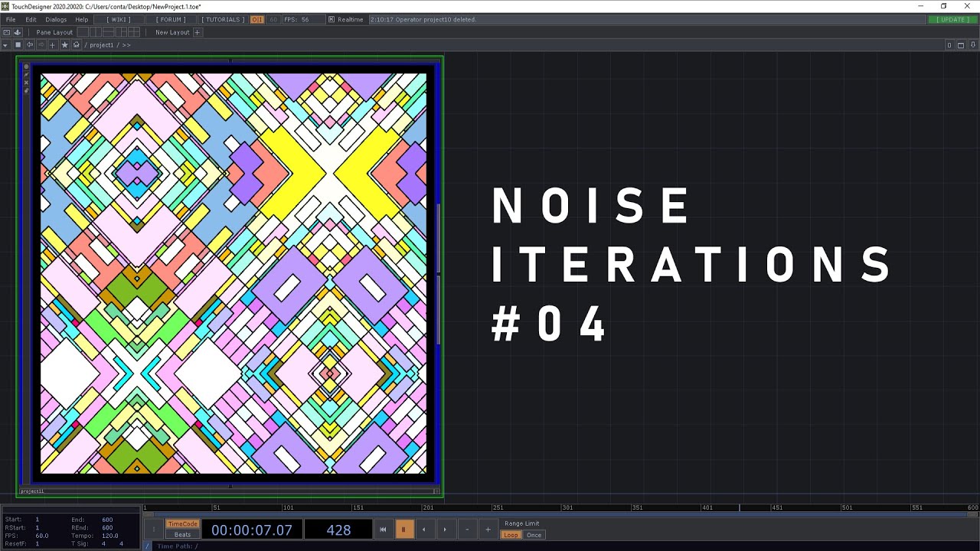Switch timeline display to TimeCode
The image size is (980, 551).
182,524
